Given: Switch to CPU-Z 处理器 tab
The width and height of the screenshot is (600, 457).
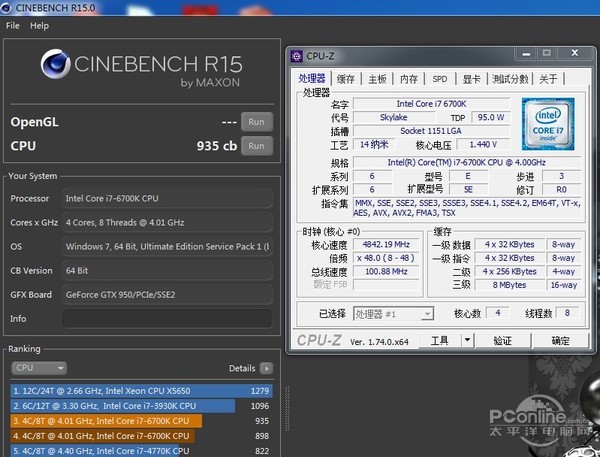Looking at the screenshot, I should pos(312,78).
